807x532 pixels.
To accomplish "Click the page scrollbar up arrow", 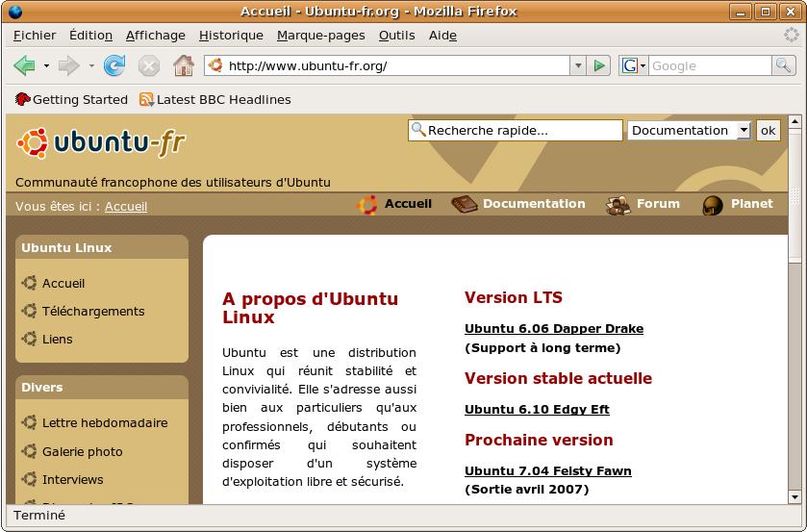I will [794, 121].
